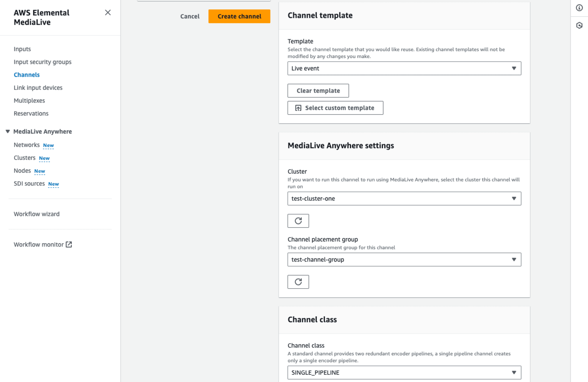The image size is (588, 382).
Task: Go to Inputs in the sidebar
Action: [x=22, y=49]
